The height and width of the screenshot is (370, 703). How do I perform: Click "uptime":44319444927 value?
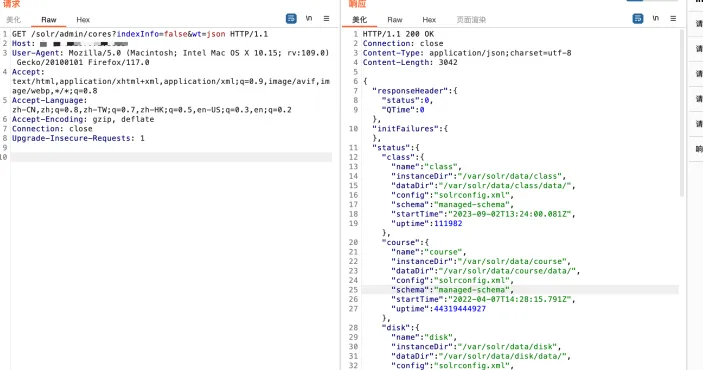460,309
